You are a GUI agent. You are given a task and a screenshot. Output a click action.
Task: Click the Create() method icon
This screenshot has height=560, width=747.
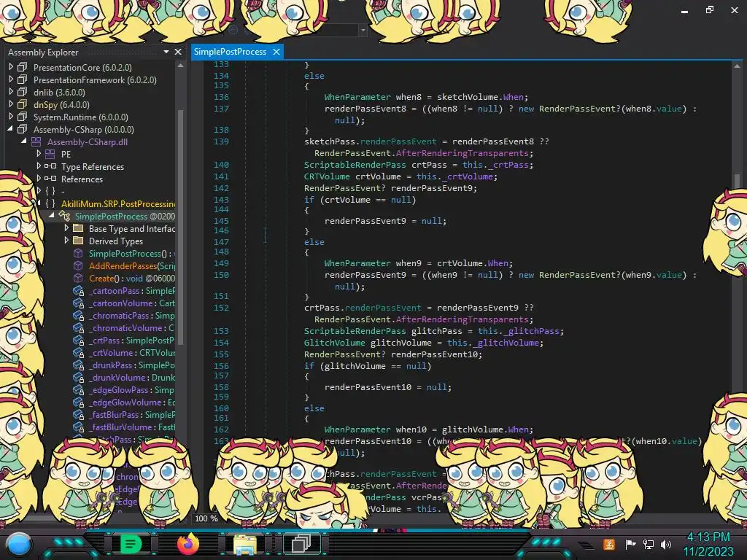click(x=78, y=278)
